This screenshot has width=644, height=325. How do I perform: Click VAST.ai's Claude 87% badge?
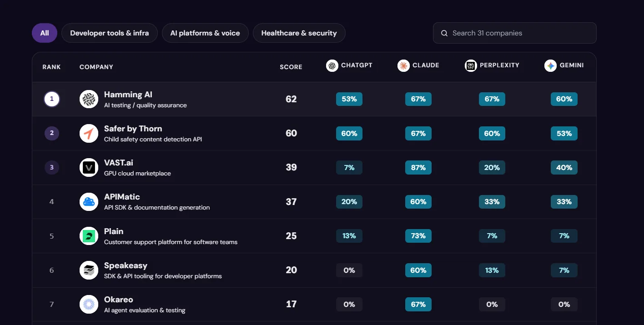[x=418, y=167]
